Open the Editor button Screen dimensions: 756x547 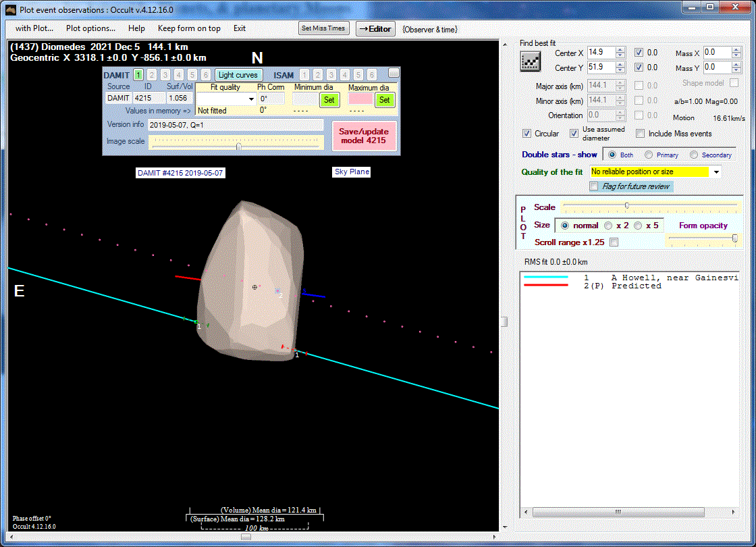pos(375,28)
